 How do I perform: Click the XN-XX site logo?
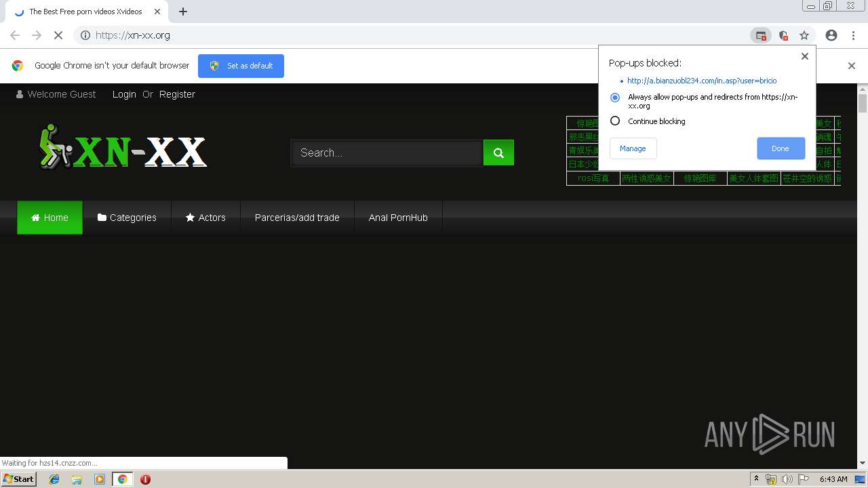click(x=123, y=146)
